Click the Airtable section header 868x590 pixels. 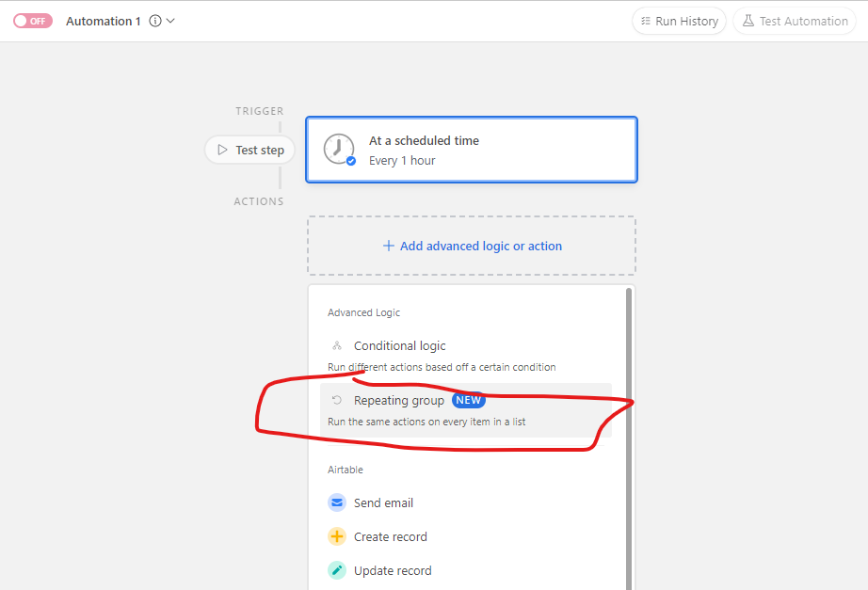(346, 470)
